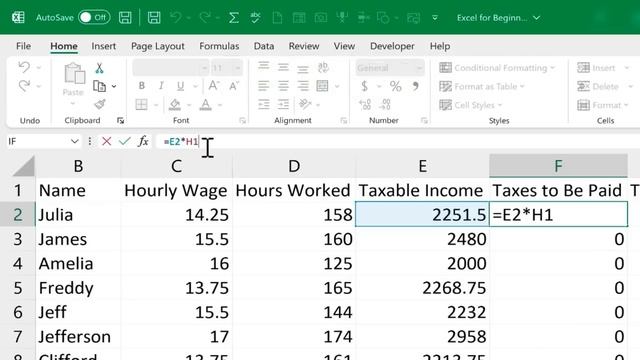Click the Decrease Decimal icon
This screenshot has width=640, height=360.
384,104
